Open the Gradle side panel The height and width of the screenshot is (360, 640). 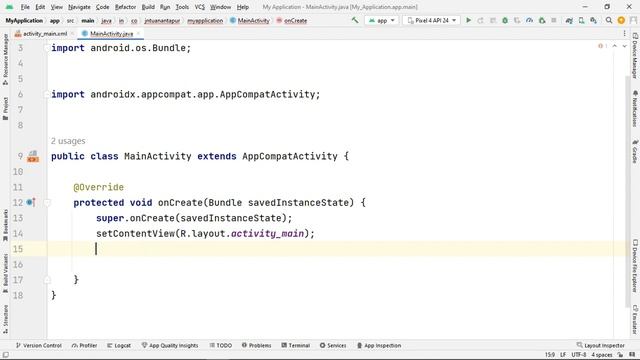(x=635, y=151)
